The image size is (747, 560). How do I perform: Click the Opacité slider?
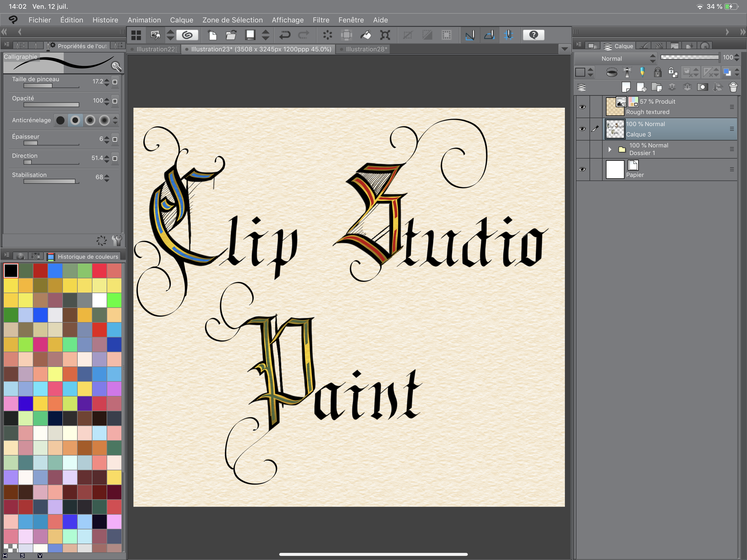click(51, 105)
